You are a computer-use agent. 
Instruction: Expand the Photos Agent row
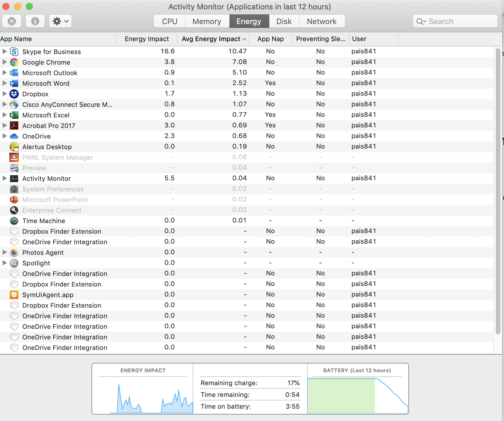click(4, 252)
